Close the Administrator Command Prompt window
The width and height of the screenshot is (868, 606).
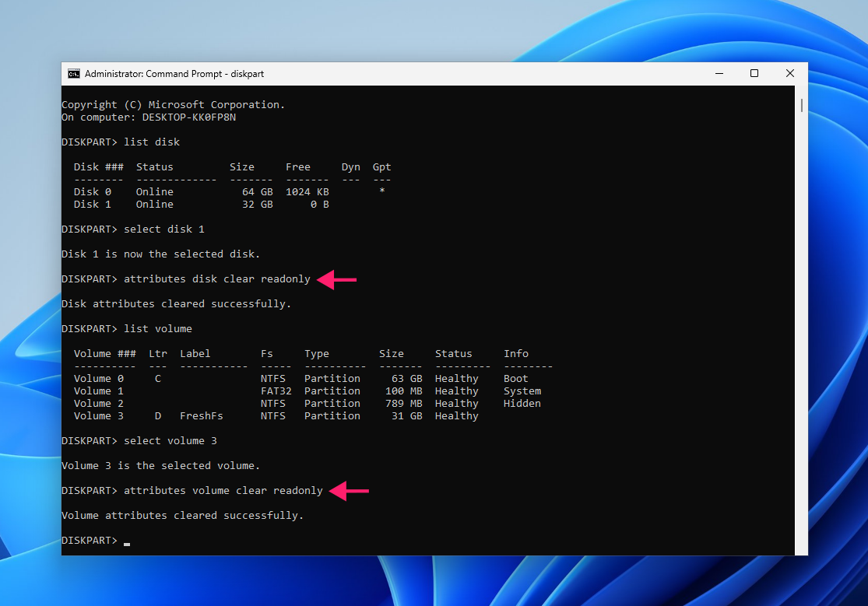coord(790,74)
